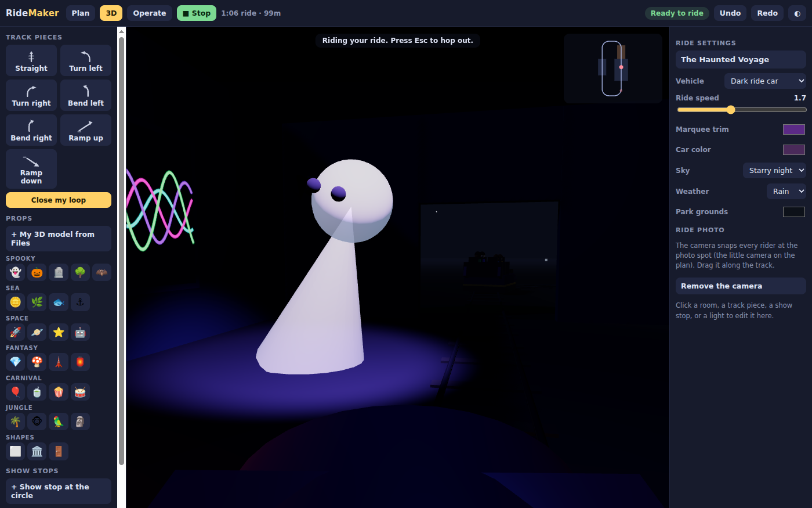Screen dimensions: 812x508
Task: Add the anchor prop
Action: tap(80, 302)
